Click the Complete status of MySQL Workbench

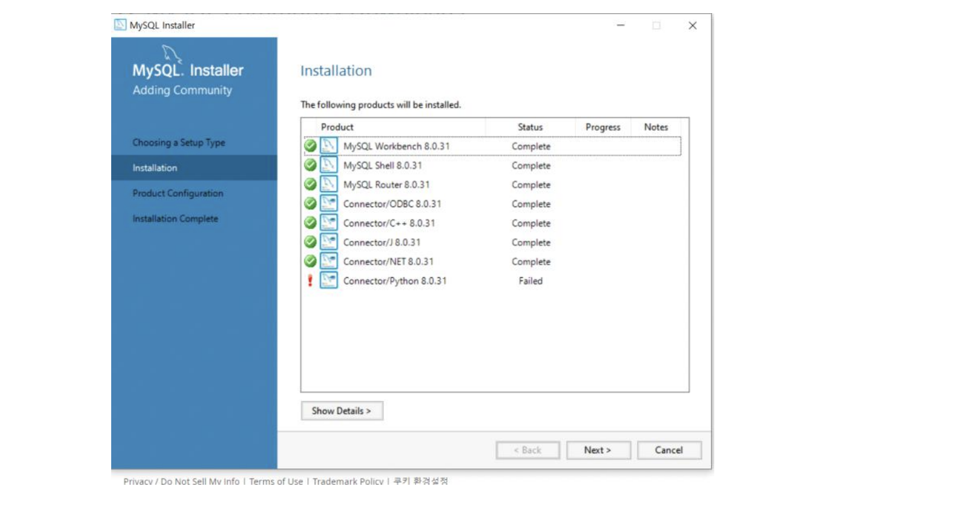pos(531,146)
